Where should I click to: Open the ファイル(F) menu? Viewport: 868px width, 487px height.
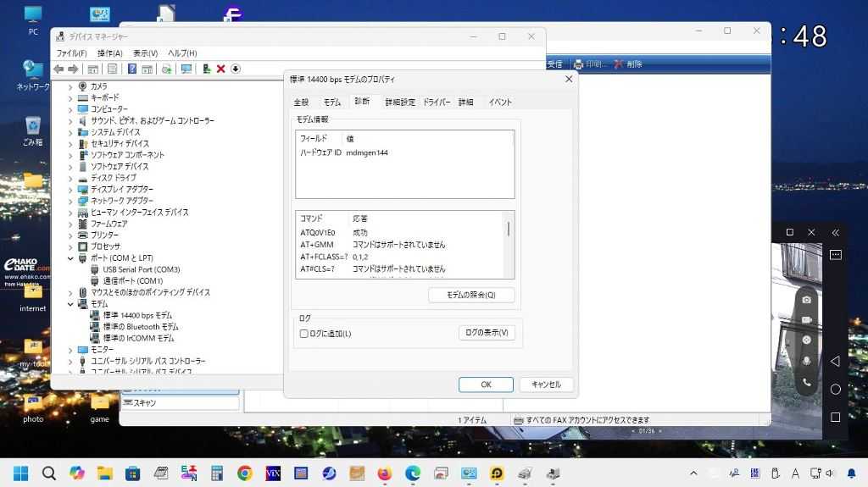coord(71,53)
